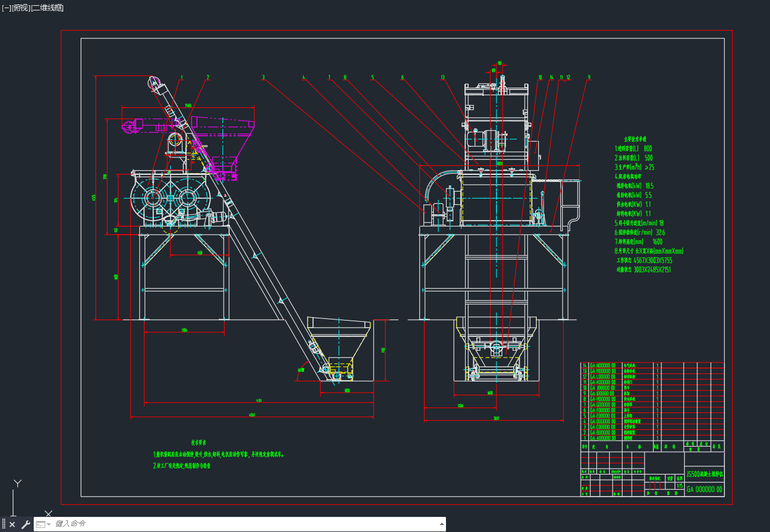Open the 二维线框 visual style menu
770x532 pixels.
(x=47, y=8)
